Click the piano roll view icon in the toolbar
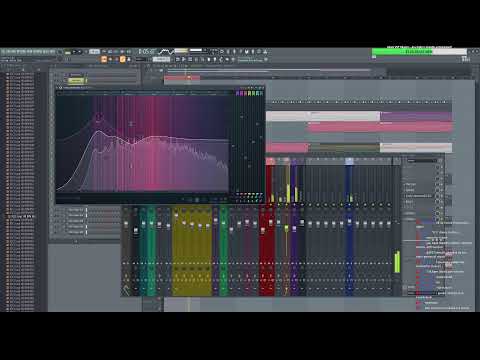The image size is (480, 360). point(184,60)
